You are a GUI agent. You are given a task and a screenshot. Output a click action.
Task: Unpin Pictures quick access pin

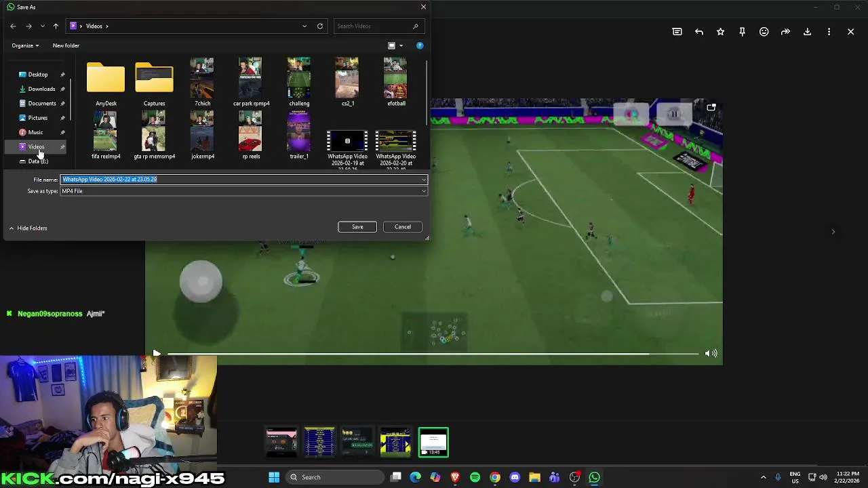click(63, 118)
